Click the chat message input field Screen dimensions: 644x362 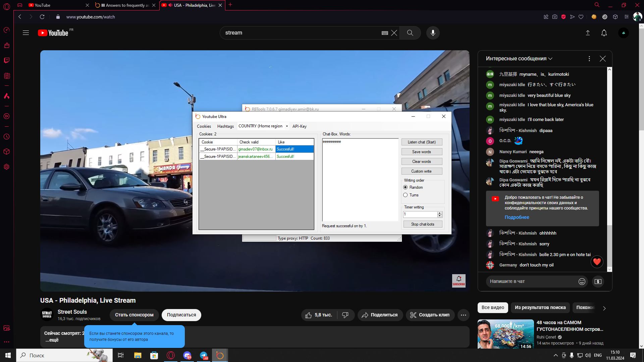pyautogui.click(x=530, y=282)
